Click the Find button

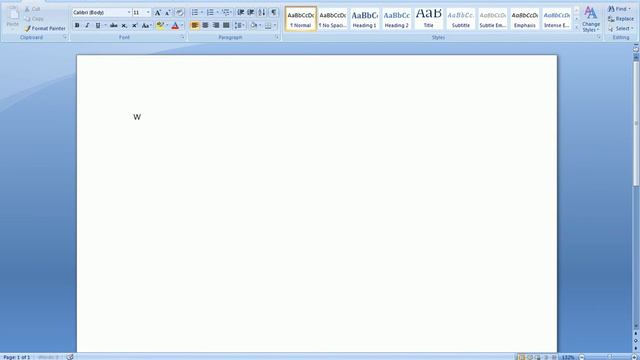pyautogui.click(x=619, y=9)
